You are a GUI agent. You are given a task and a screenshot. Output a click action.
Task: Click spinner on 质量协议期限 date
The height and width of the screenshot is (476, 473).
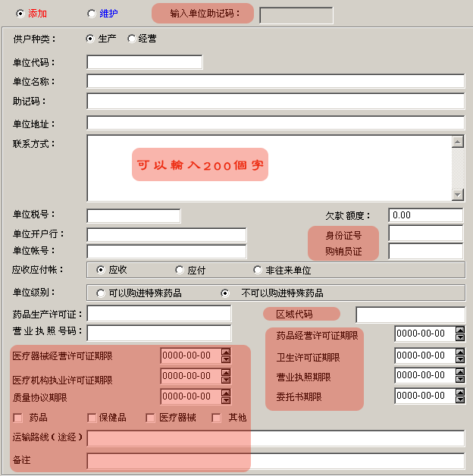(226, 396)
